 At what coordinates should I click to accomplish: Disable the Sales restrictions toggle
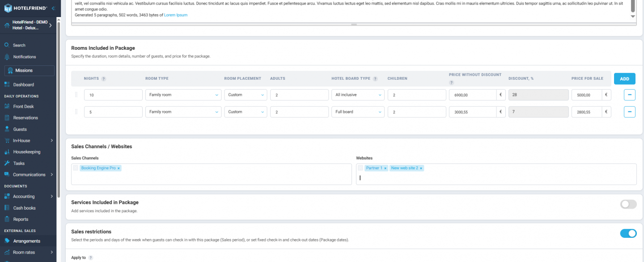pos(628,233)
